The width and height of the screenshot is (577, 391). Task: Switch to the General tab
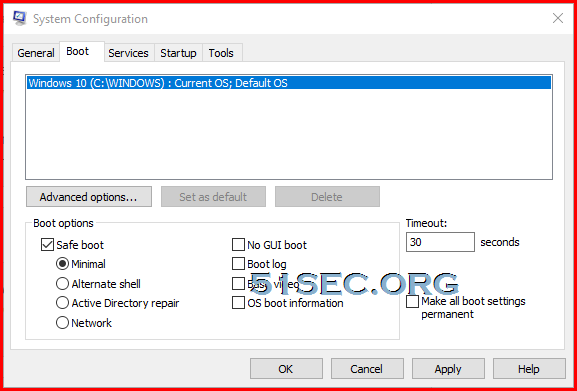coord(36,53)
